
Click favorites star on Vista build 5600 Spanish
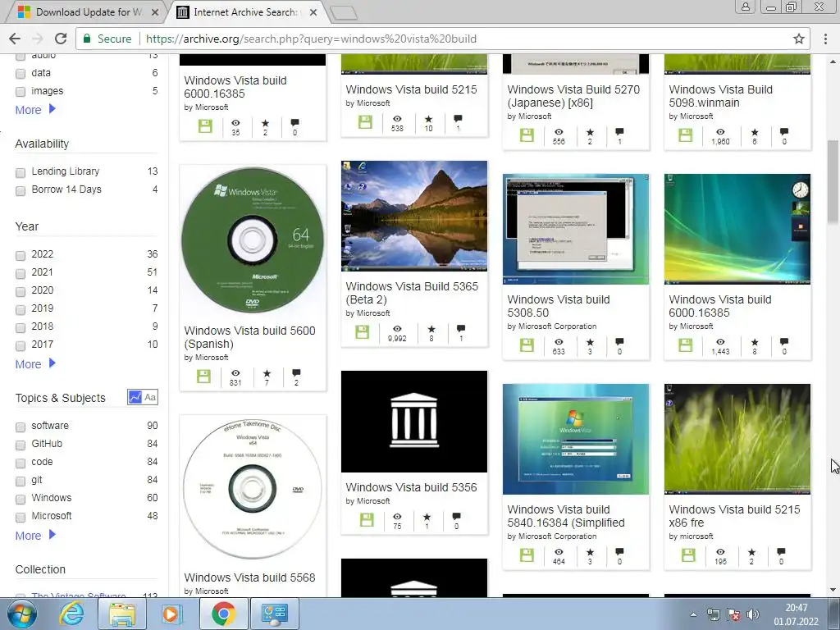coord(267,373)
